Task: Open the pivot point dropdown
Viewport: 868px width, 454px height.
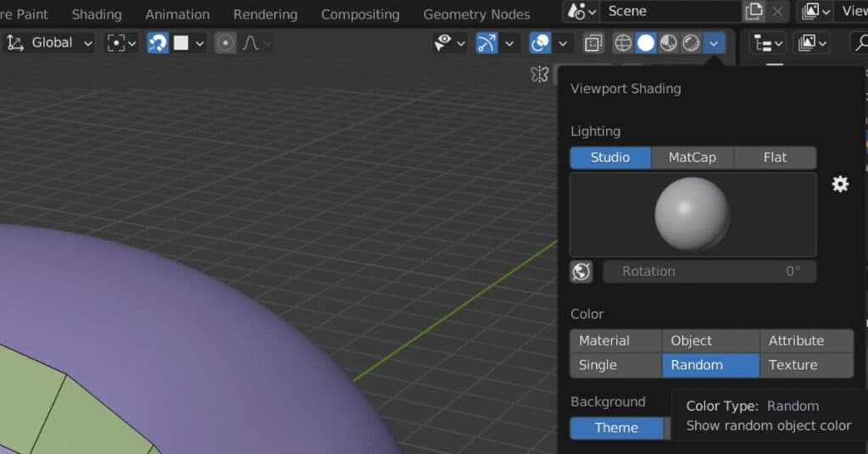Action: (x=121, y=43)
